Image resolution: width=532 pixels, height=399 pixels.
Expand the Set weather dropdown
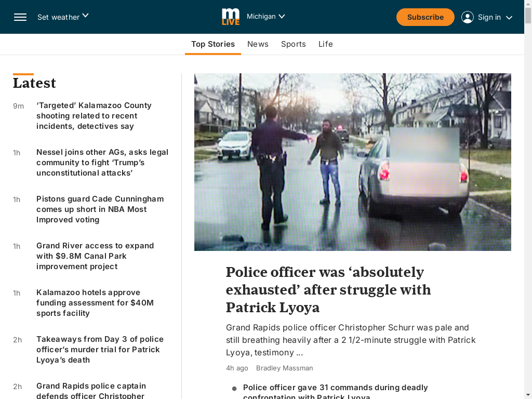(x=63, y=17)
